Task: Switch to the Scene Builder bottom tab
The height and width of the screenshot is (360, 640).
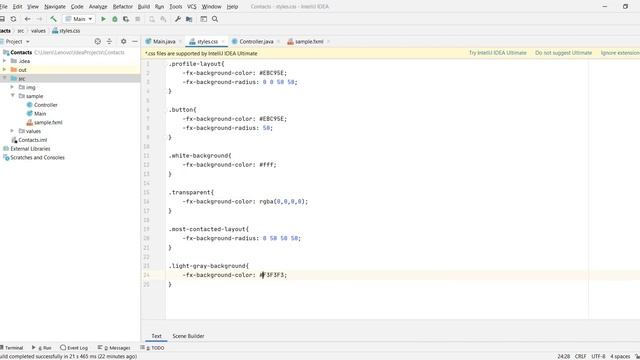Action: [188, 336]
